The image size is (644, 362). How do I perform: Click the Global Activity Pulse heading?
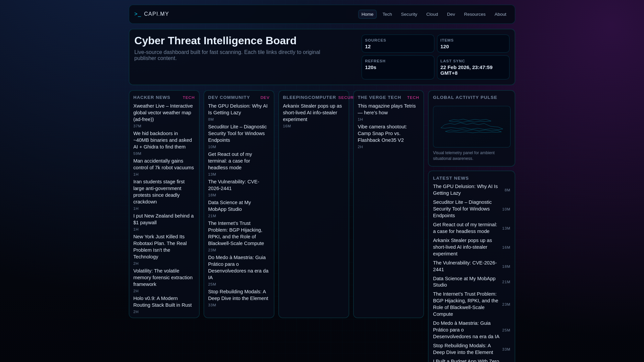tap(465, 98)
